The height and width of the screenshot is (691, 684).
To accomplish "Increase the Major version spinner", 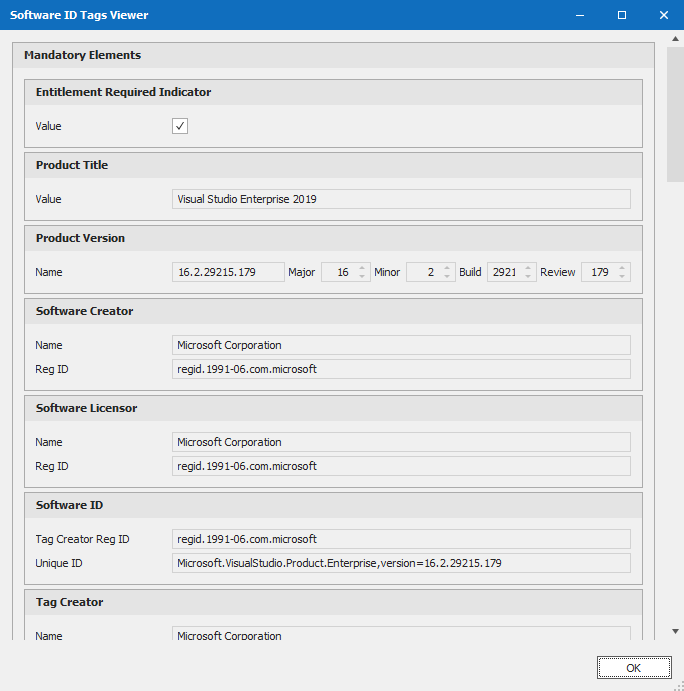I will [x=362, y=267].
